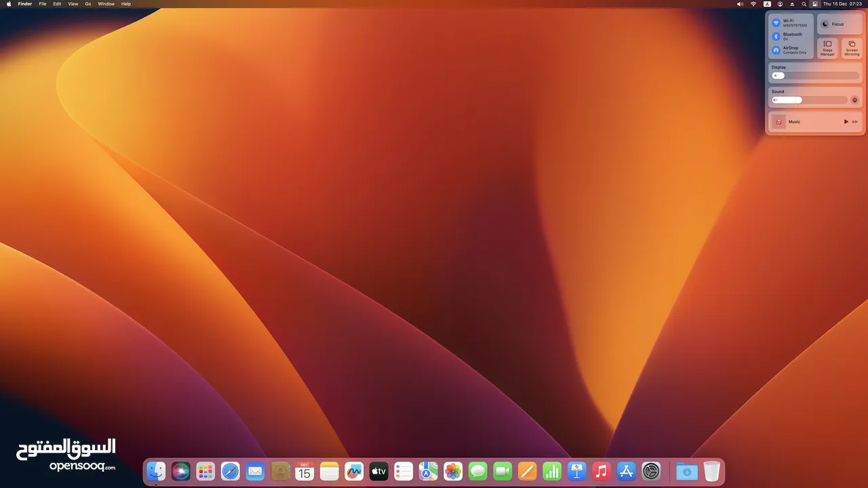The height and width of the screenshot is (488, 868).
Task: Adjust the Display brightness slider
Action: [815, 76]
